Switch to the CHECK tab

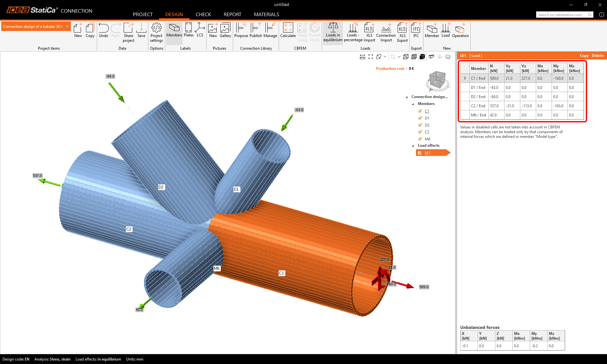pos(203,15)
